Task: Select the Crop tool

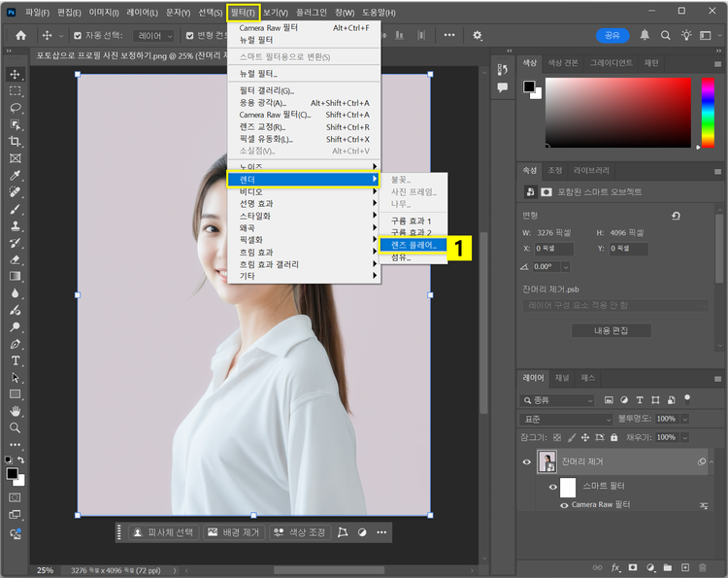Action: tap(16, 141)
